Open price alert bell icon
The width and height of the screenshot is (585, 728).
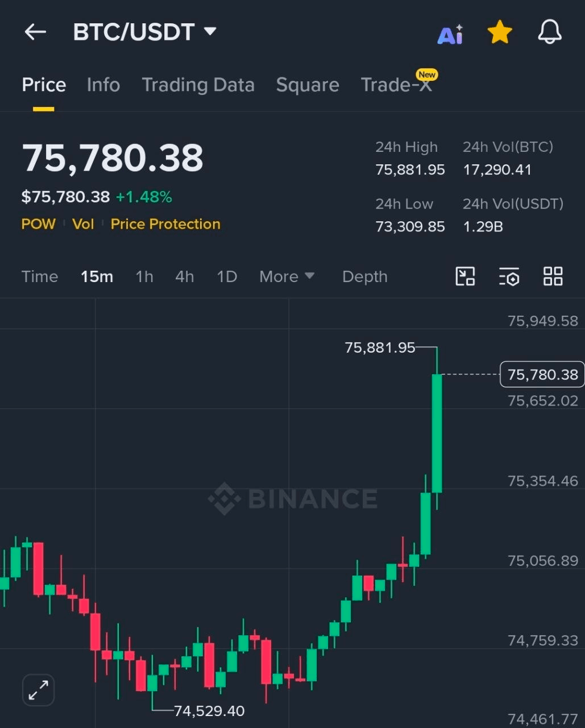[x=550, y=32]
